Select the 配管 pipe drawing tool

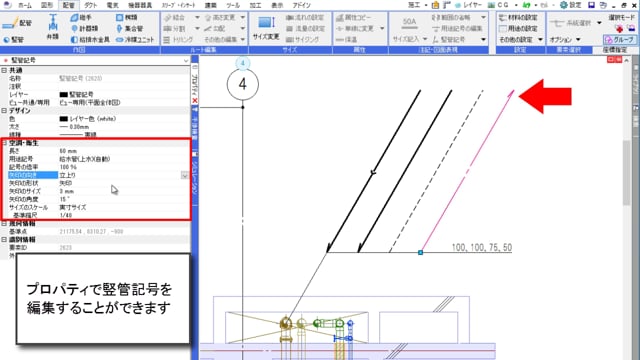point(17,23)
